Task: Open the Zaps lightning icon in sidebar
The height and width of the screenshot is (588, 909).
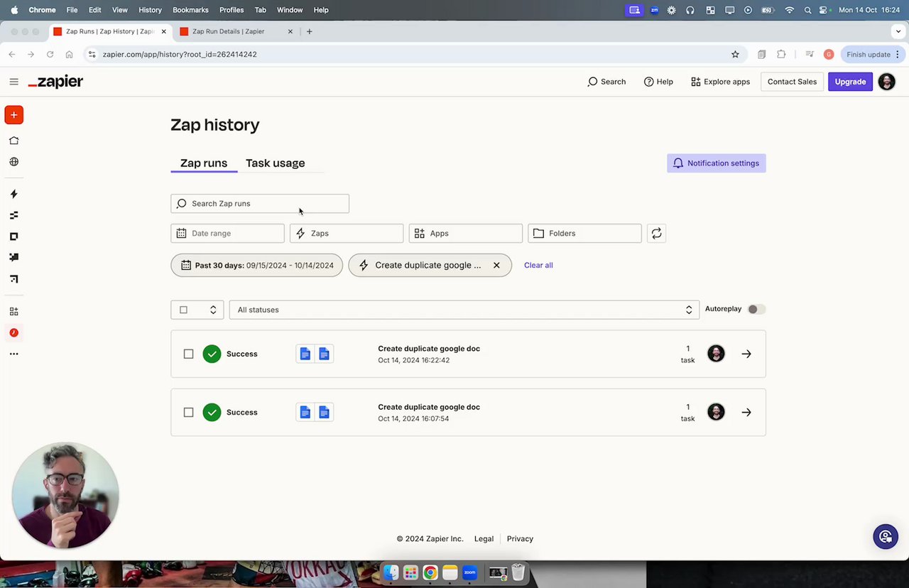Action: tap(13, 194)
